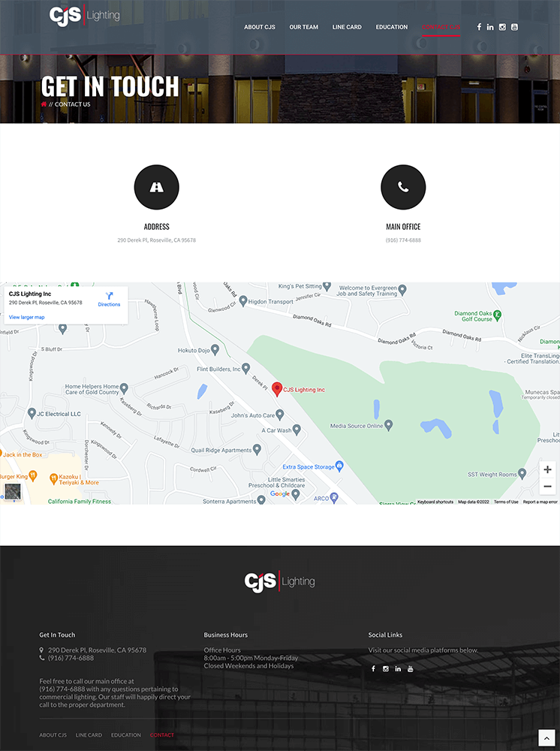The width and height of the screenshot is (560, 751).
Task: Open Facebook icon in footer
Action: 373,668
